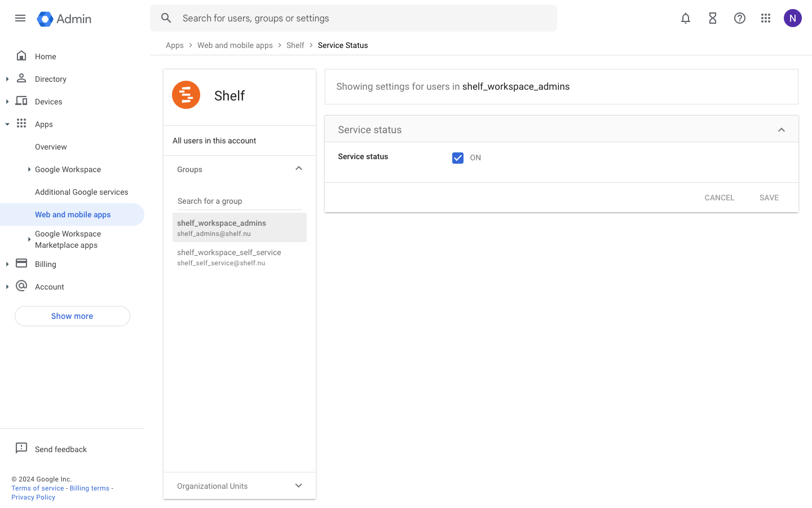Screen dimensions: 812x508
Task: Uncheck the Service status ON checkbox
Action: 458,158
